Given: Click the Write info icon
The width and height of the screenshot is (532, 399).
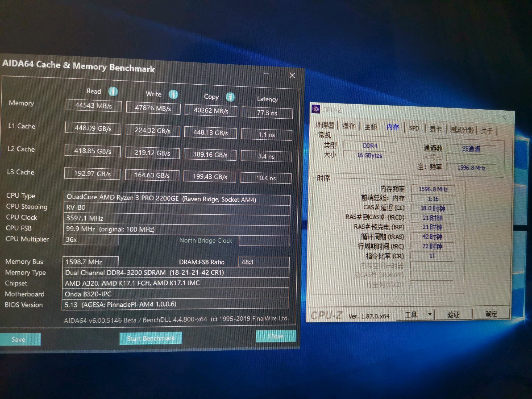Looking at the screenshot, I should (173, 94).
